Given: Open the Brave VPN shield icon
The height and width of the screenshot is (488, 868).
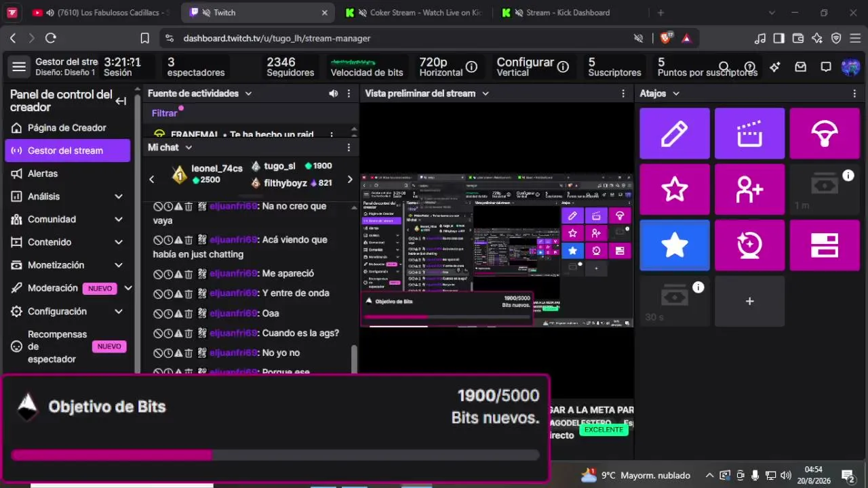Looking at the screenshot, I should 836,38.
